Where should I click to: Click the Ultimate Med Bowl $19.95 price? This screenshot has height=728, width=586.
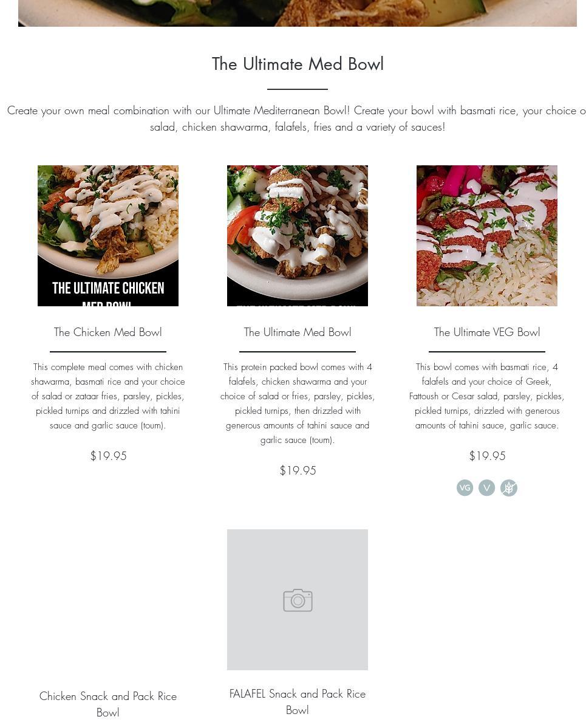point(298,470)
